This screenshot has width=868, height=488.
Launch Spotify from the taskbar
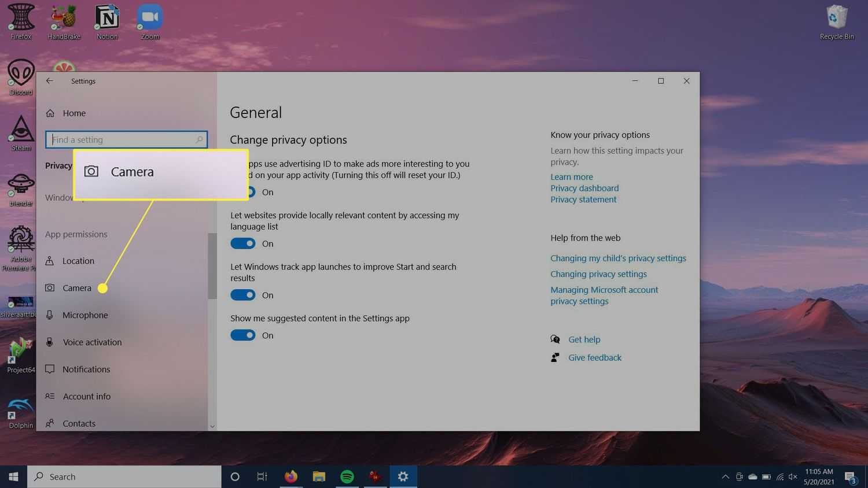347,476
